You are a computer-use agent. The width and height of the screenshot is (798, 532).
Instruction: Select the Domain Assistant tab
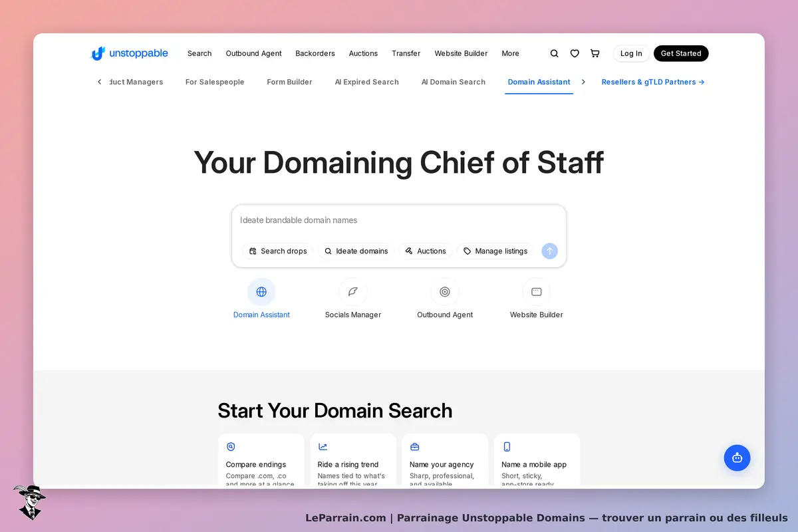coord(539,82)
